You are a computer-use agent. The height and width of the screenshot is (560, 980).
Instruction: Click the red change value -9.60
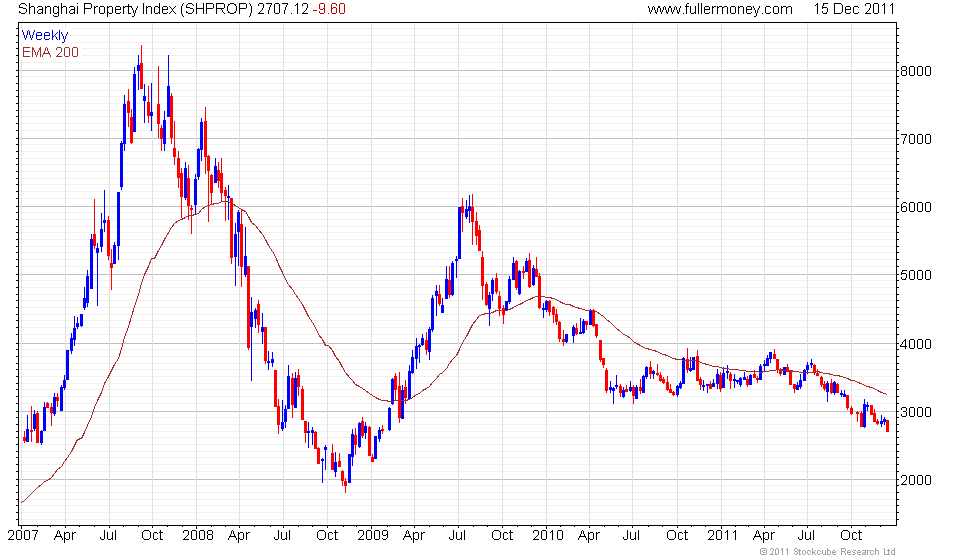point(329,9)
